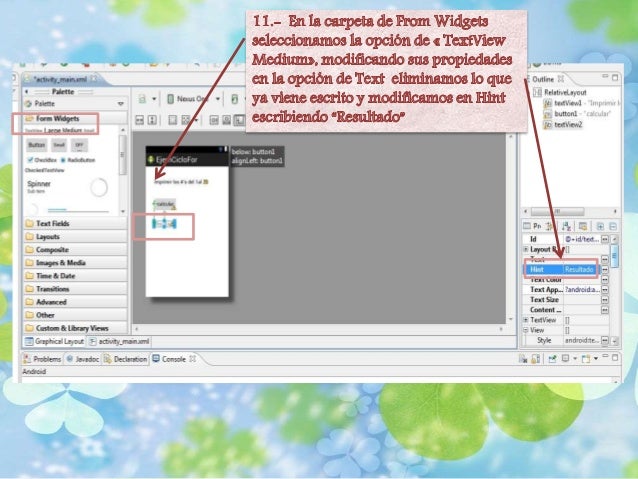Pick the Large TextView in Form Widgets
This screenshot has width=638, height=479.
point(52,130)
